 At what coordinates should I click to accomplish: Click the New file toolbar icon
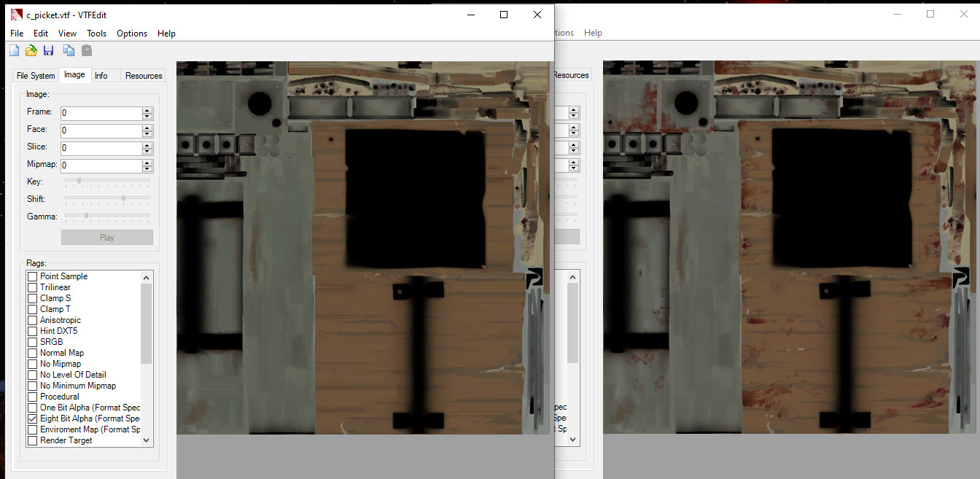click(x=14, y=50)
